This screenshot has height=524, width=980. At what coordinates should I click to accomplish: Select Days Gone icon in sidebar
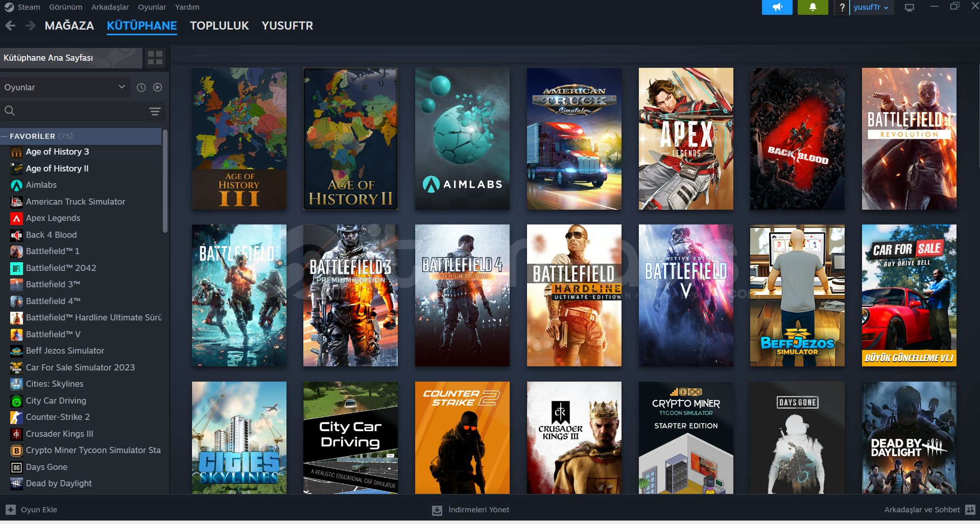point(17,467)
